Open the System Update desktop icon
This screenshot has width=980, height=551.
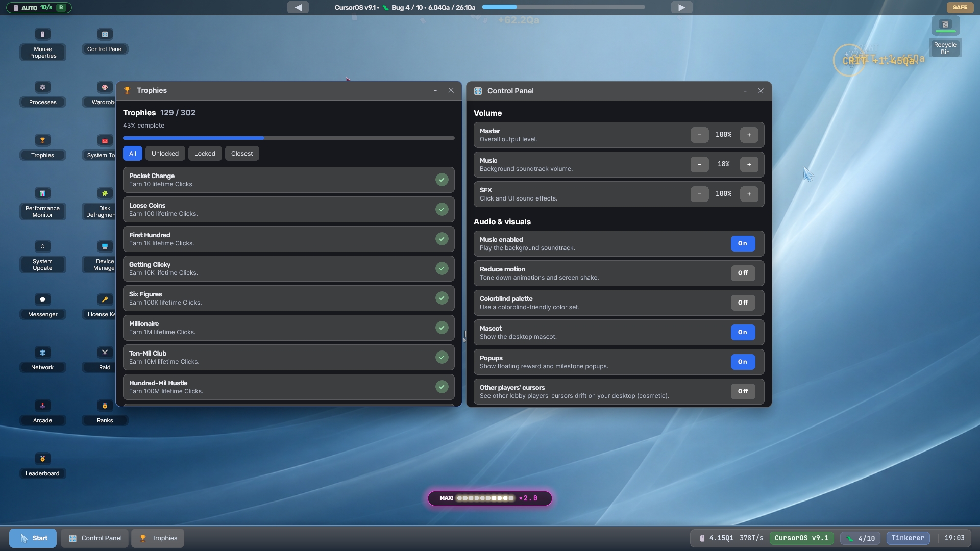43,256
